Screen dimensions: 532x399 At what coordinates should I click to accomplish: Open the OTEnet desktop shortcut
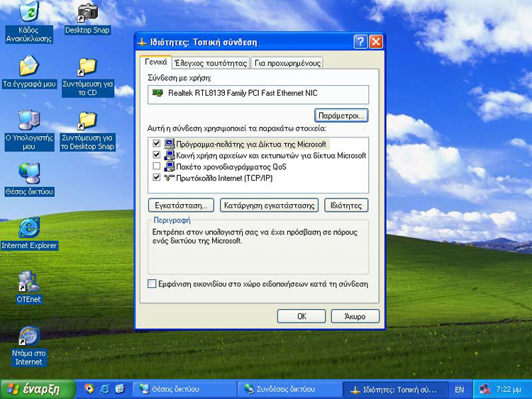29,281
